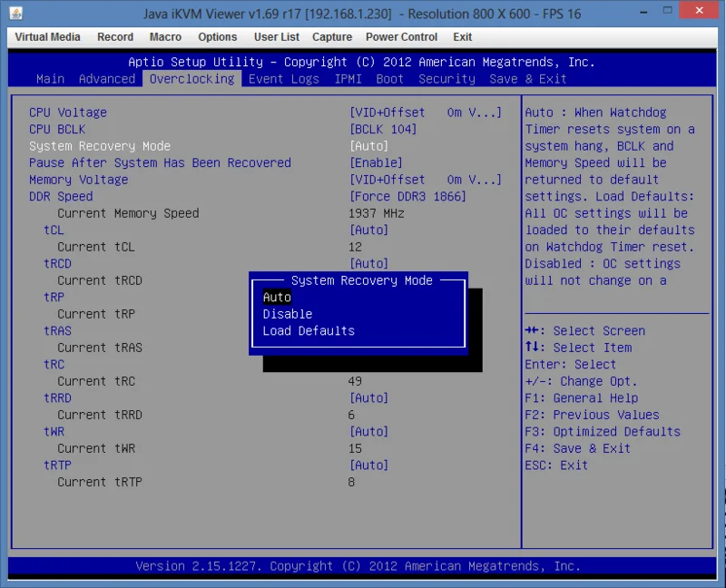Viewport: 726px width, 588px height.
Task: Click the Current tRC value 49
Action: (355, 381)
